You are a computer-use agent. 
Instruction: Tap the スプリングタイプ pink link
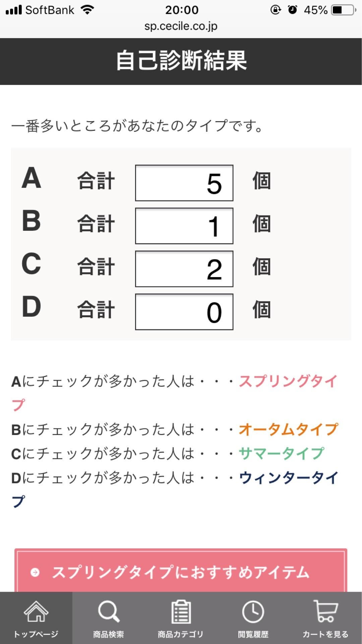pyautogui.click(x=288, y=381)
